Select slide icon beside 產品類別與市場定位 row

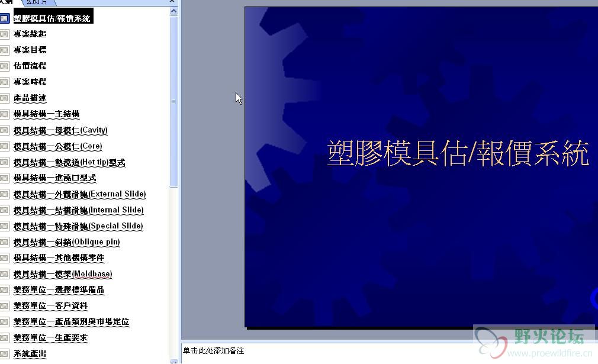click(x=4, y=322)
